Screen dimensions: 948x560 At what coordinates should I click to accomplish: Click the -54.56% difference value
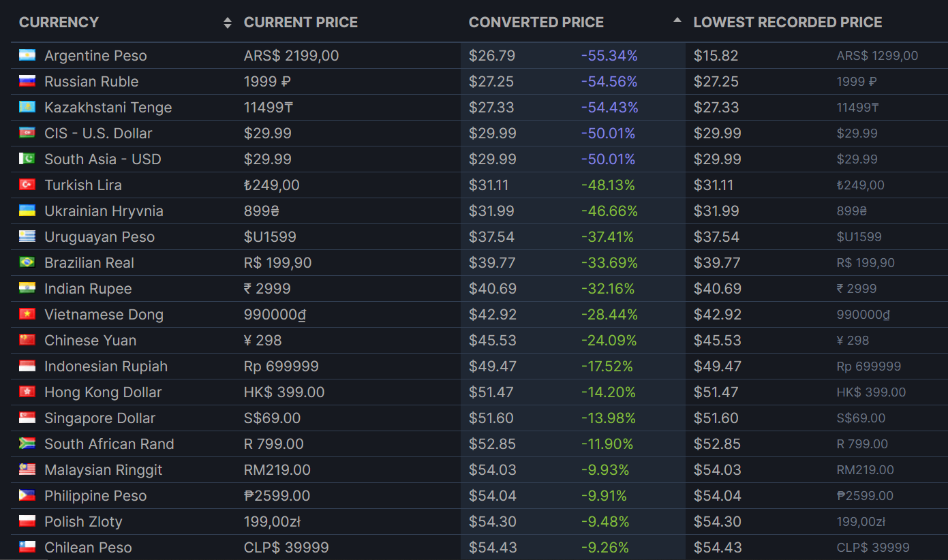[609, 82]
